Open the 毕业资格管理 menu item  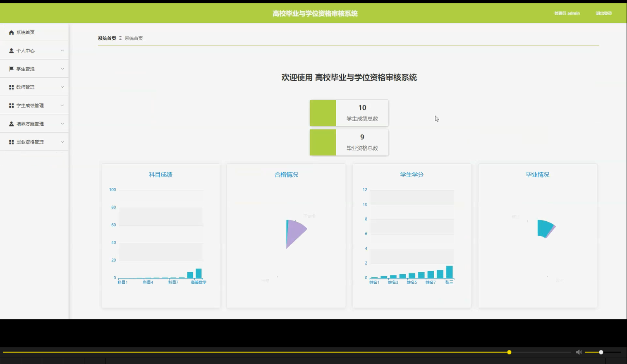pyautogui.click(x=34, y=142)
